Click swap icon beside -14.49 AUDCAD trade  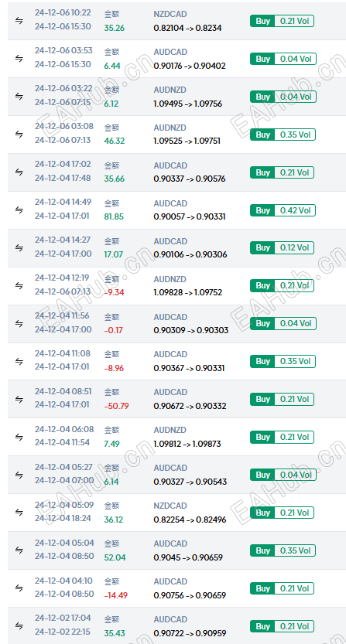[19, 588]
